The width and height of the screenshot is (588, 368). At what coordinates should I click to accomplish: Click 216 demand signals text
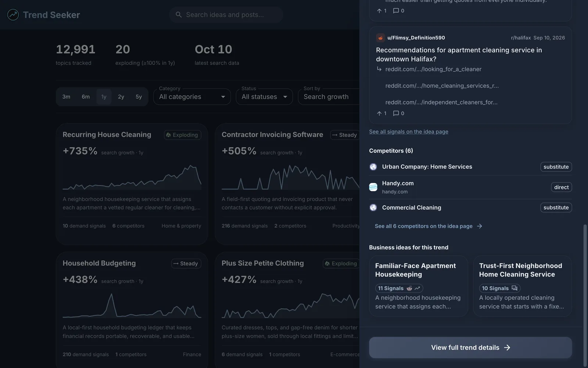click(x=244, y=226)
